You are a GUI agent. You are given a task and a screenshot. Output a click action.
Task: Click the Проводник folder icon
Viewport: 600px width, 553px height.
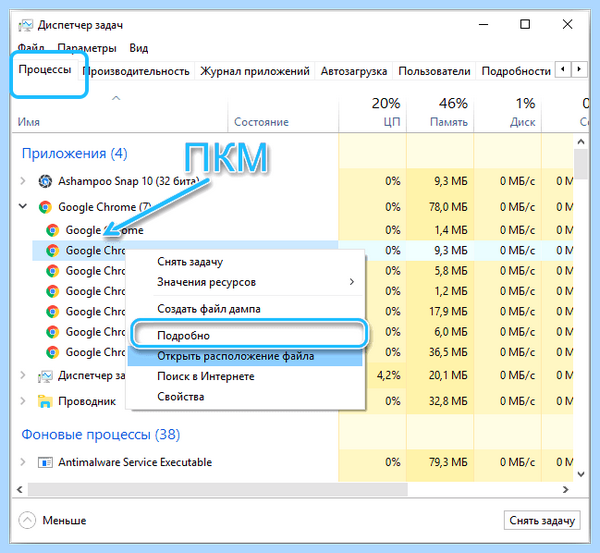[x=45, y=401]
